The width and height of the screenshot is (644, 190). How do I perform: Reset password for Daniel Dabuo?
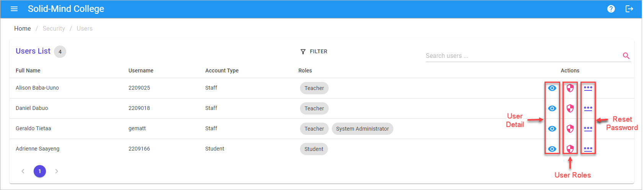(x=588, y=108)
